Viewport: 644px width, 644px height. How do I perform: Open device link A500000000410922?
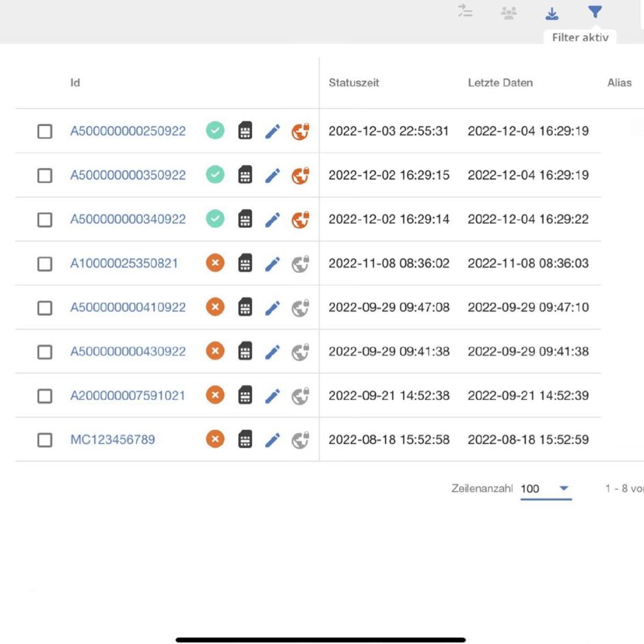coord(127,307)
